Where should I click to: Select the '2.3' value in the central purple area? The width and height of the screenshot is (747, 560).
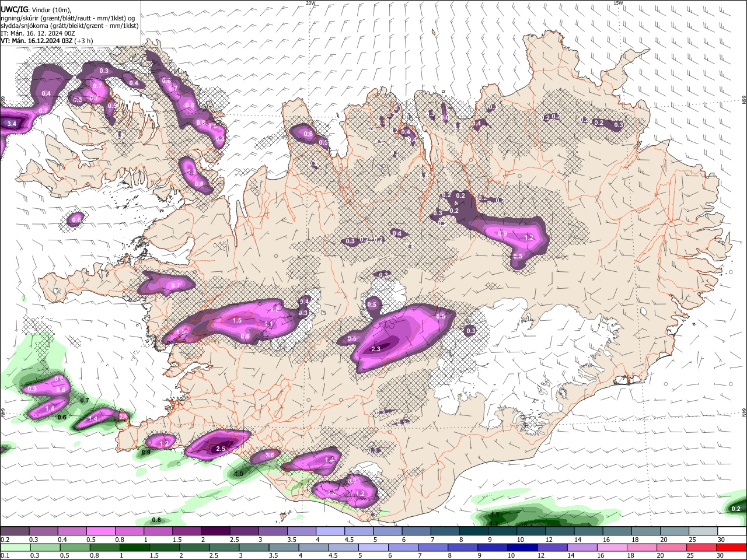(x=375, y=349)
